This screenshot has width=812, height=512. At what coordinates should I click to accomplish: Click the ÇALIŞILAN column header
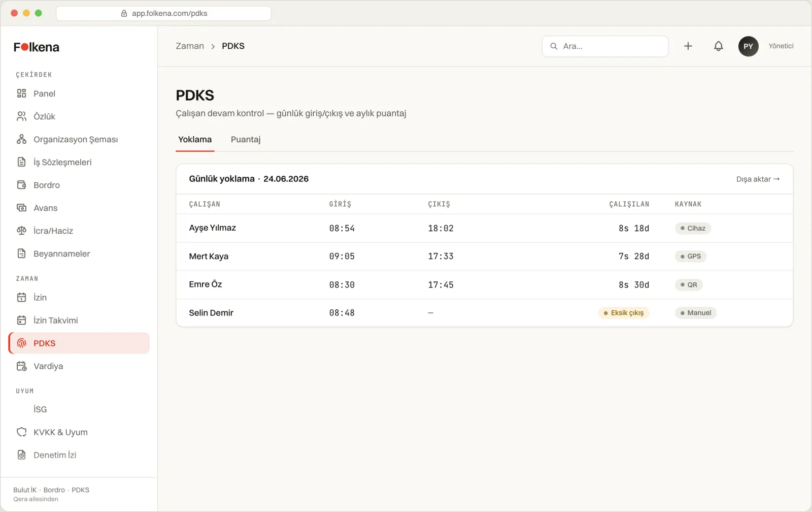tap(629, 204)
